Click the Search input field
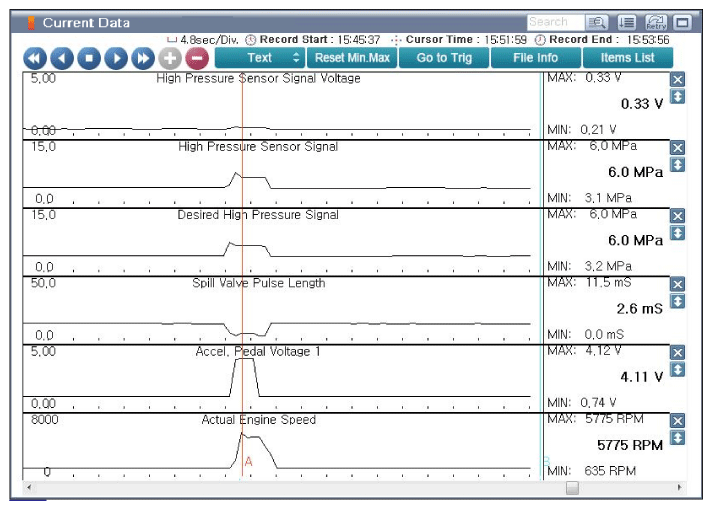The height and width of the screenshot is (510, 712). (554, 22)
